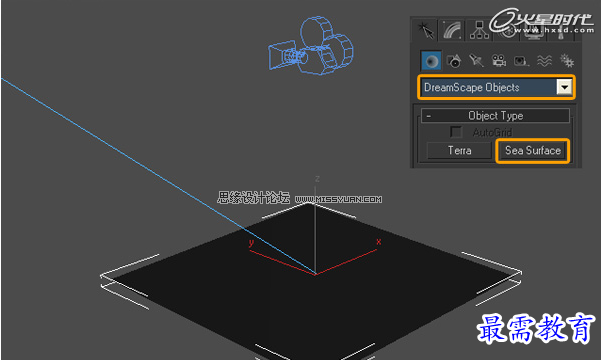The image size is (601, 360).
Task: Click the Sea Surface button
Action: coord(533,150)
